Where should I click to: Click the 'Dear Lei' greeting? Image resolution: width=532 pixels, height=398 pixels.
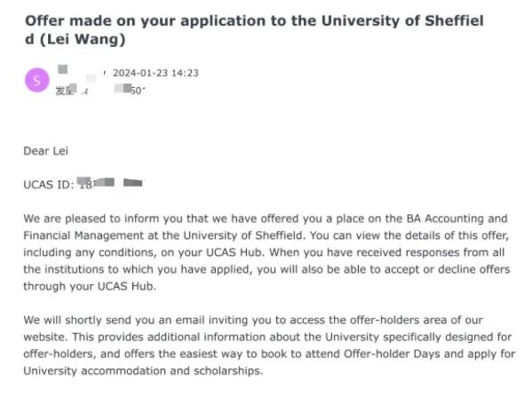point(46,151)
